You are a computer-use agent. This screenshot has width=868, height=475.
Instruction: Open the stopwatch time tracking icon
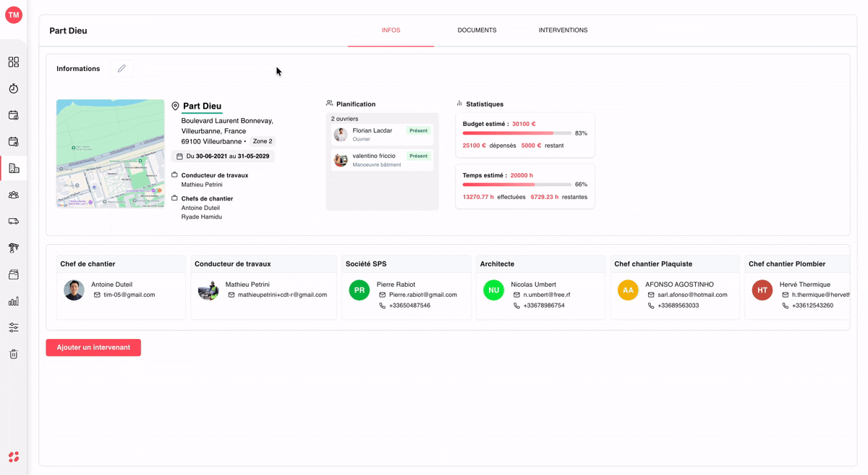tap(14, 88)
